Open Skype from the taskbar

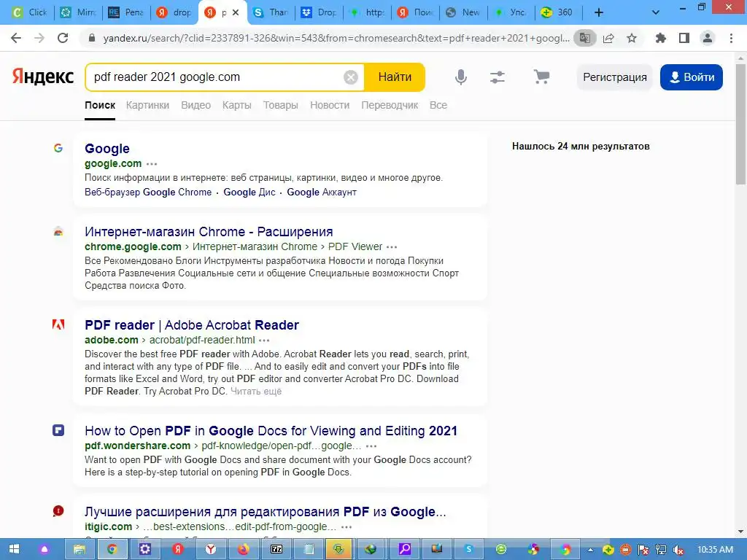(469, 549)
